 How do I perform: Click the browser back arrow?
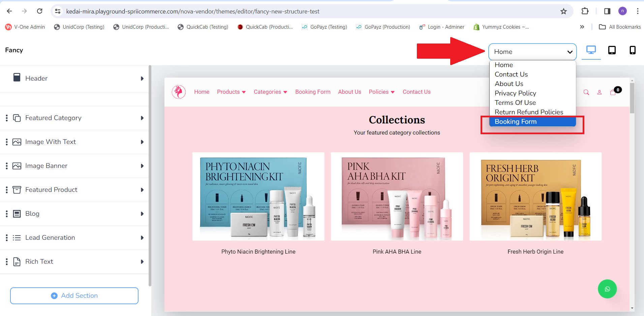pyautogui.click(x=9, y=11)
